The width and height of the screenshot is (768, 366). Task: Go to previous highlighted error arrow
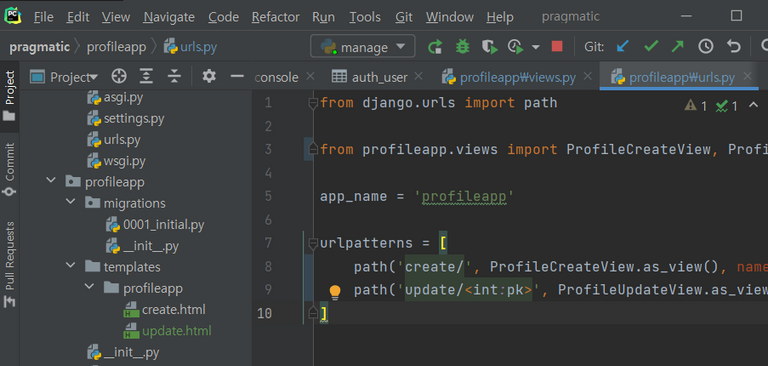tap(753, 105)
